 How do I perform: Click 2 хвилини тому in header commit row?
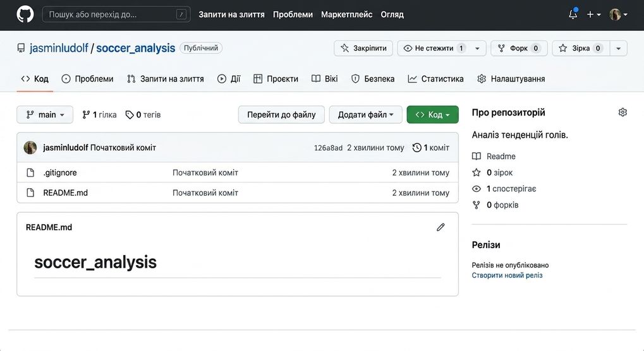(375, 148)
